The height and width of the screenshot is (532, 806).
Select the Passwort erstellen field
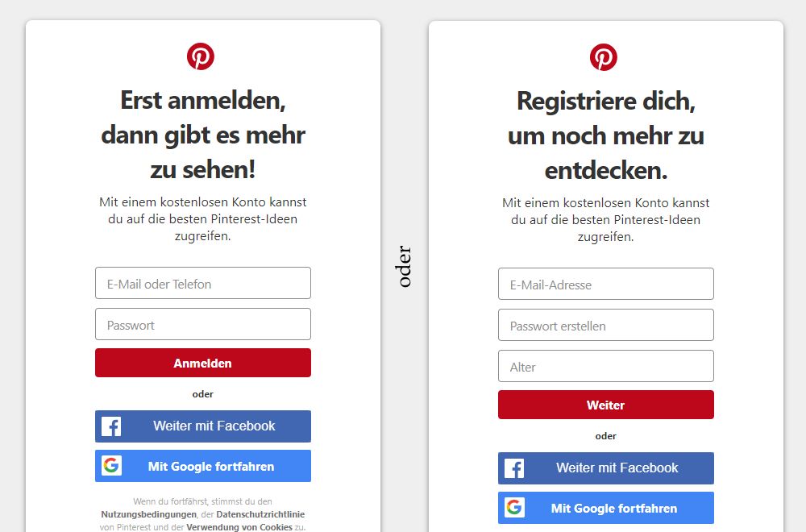tap(606, 325)
